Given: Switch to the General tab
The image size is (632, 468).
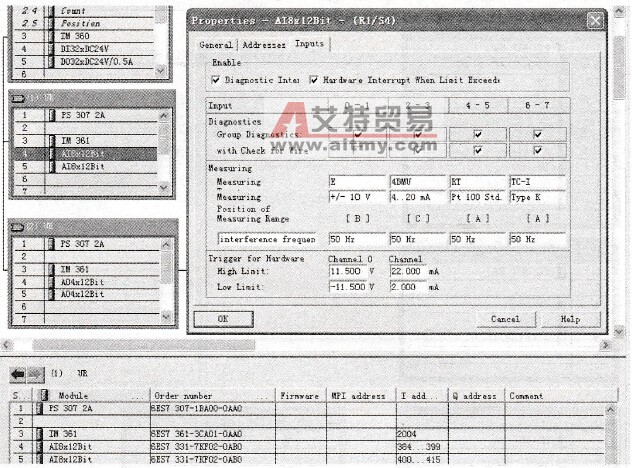Looking at the screenshot, I should [215, 45].
